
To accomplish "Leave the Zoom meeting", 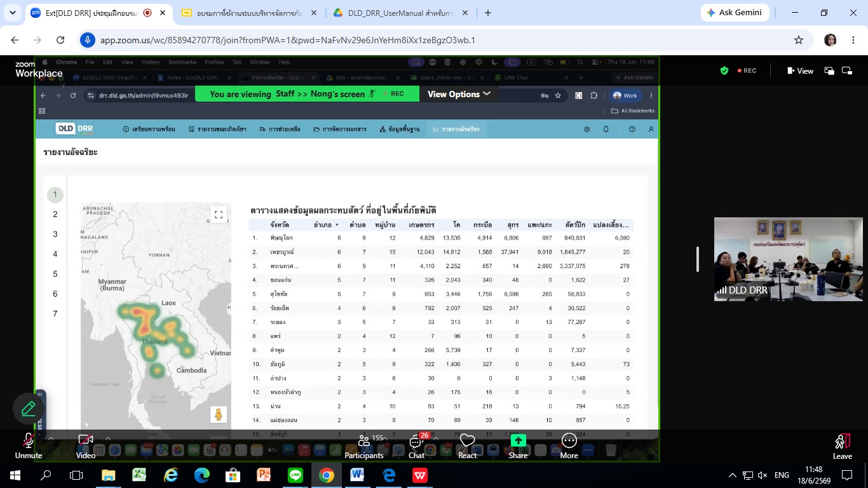I will pos(843,446).
